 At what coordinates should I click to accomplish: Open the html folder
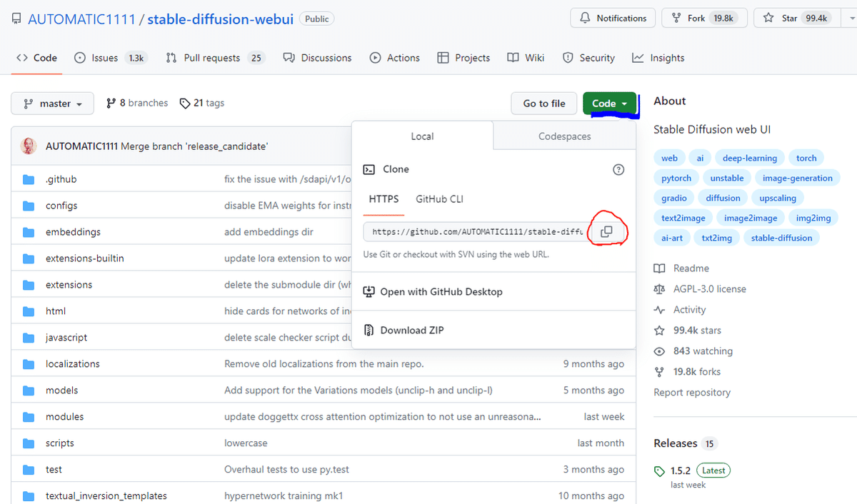click(x=56, y=311)
